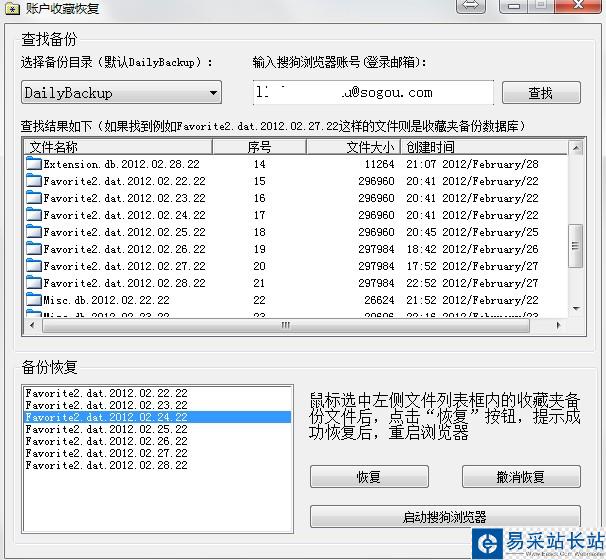Viewport: 606px width, 560px height.
Task: Click file size 26624 cell
Action: click(x=380, y=300)
